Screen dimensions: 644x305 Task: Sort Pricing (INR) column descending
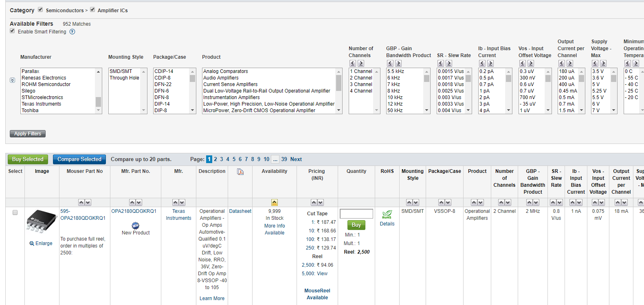tap(321, 203)
